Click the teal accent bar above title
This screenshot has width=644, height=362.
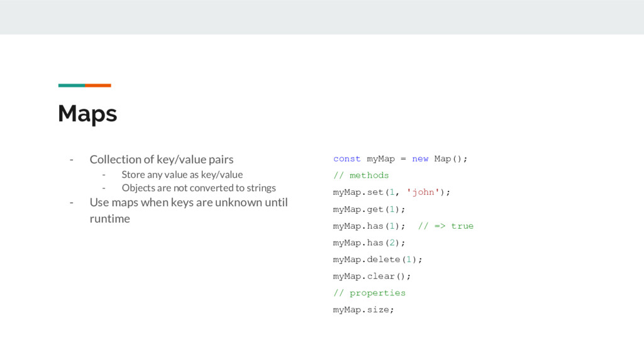point(72,85)
